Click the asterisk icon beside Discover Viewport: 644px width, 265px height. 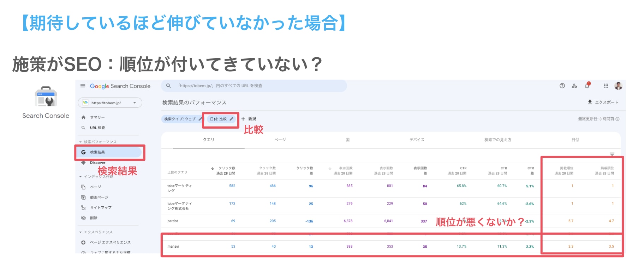pyautogui.click(x=83, y=163)
